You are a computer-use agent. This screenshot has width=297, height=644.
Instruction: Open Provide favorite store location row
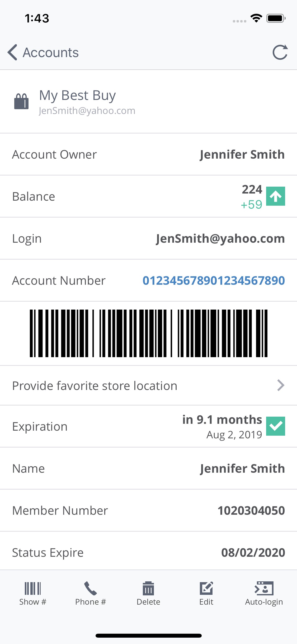point(95,386)
